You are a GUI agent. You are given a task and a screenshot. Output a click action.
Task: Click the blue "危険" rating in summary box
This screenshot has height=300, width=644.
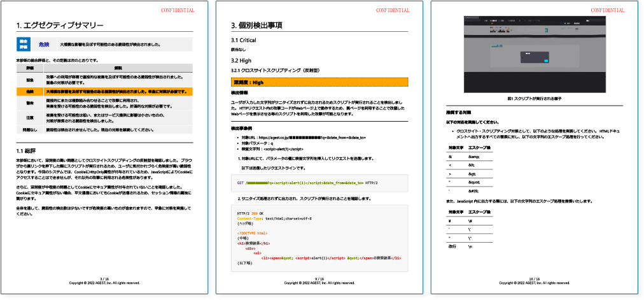45,44
